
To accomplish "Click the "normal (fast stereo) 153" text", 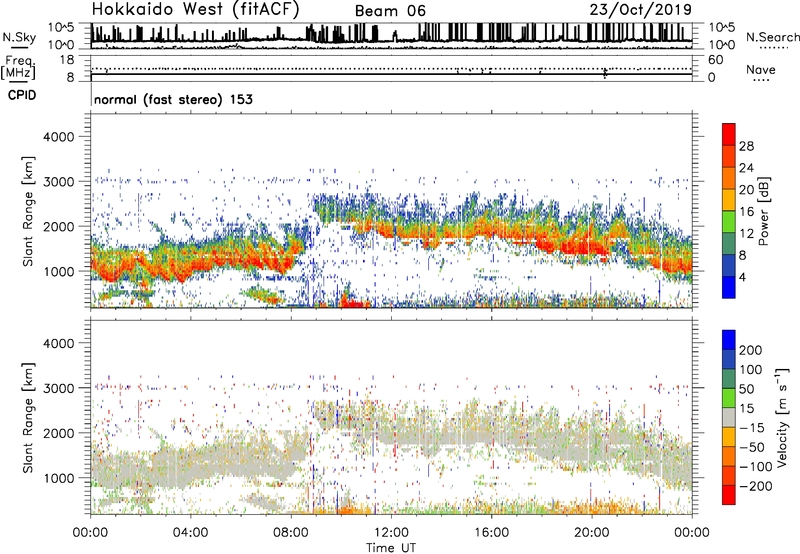I will coord(173,100).
